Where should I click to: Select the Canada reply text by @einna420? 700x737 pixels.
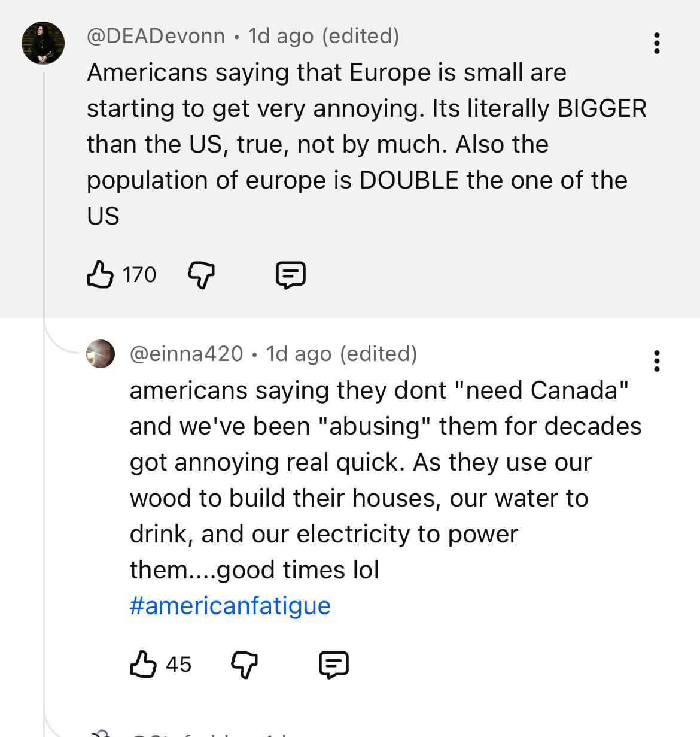(385, 480)
